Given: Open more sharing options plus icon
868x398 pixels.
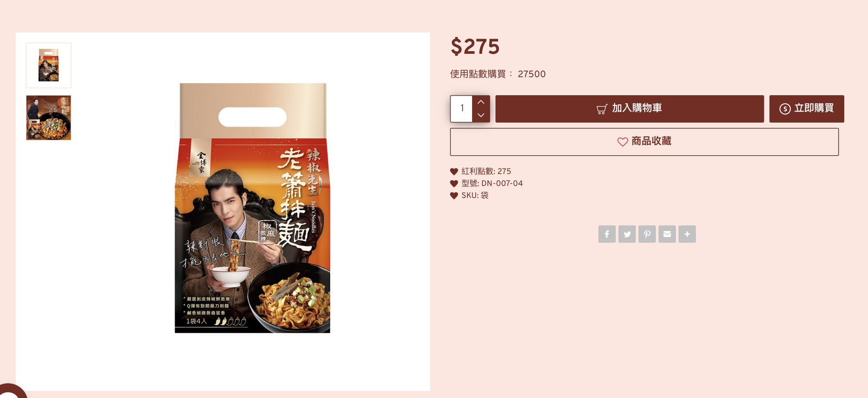Looking at the screenshot, I should click(x=687, y=234).
